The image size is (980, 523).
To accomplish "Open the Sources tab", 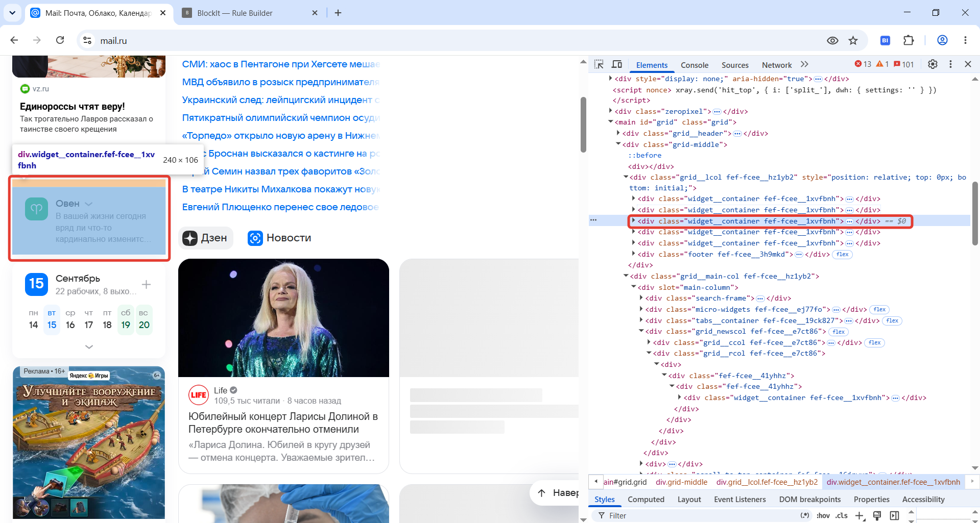I will click(735, 65).
